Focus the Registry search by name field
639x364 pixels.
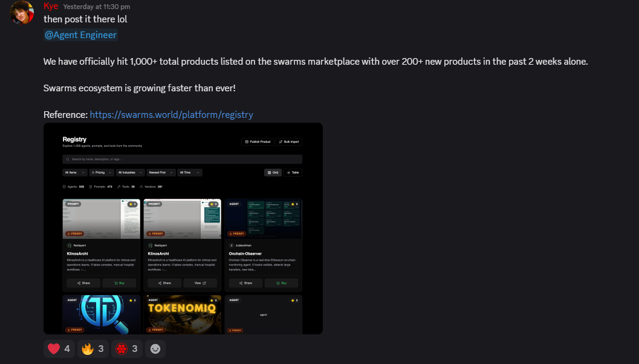182,160
